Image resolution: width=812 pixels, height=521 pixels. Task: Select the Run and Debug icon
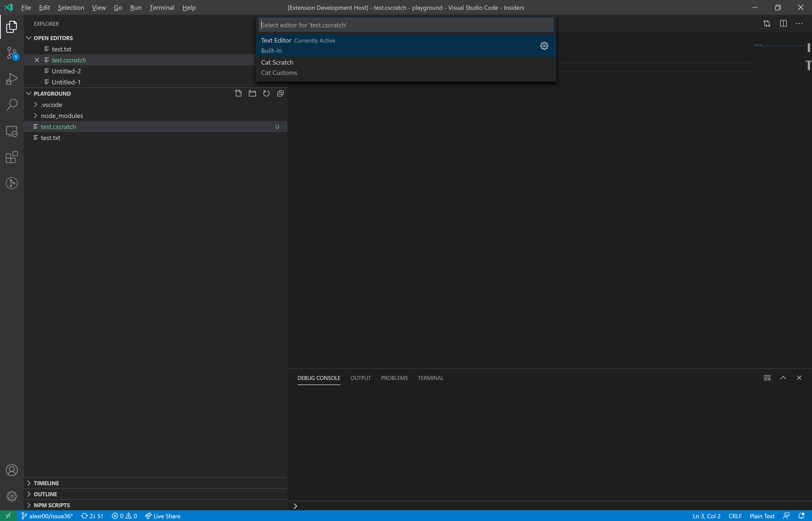coord(12,78)
